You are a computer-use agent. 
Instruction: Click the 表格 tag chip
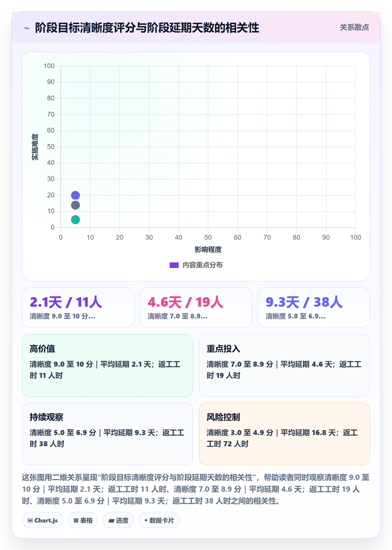83,520
